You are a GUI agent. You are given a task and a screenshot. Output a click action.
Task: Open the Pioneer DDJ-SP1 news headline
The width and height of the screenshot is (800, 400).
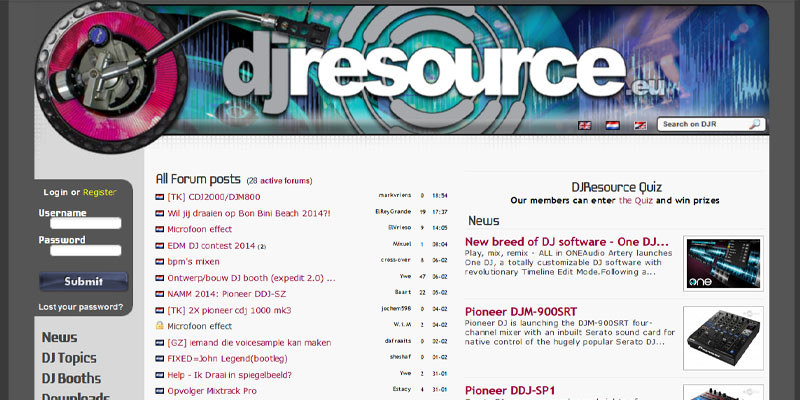point(510,390)
